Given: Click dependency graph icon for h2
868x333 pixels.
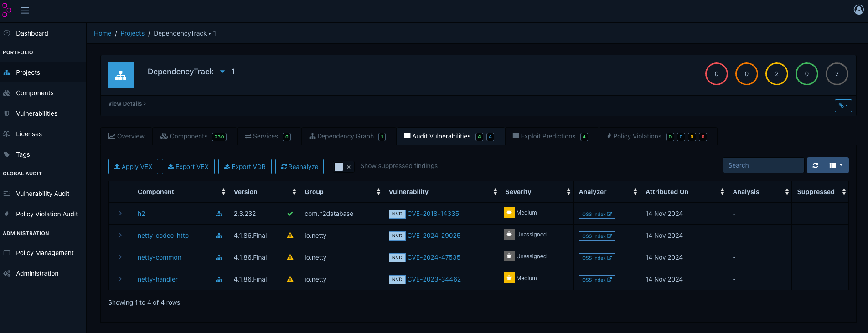Looking at the screenshot, I should pyautogui.click(x=219, y=214).
